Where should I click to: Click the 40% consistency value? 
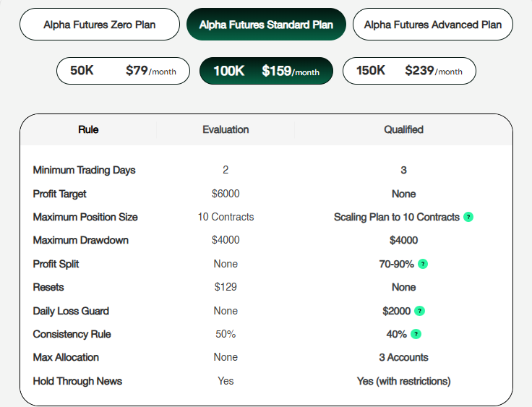[397, 335]
